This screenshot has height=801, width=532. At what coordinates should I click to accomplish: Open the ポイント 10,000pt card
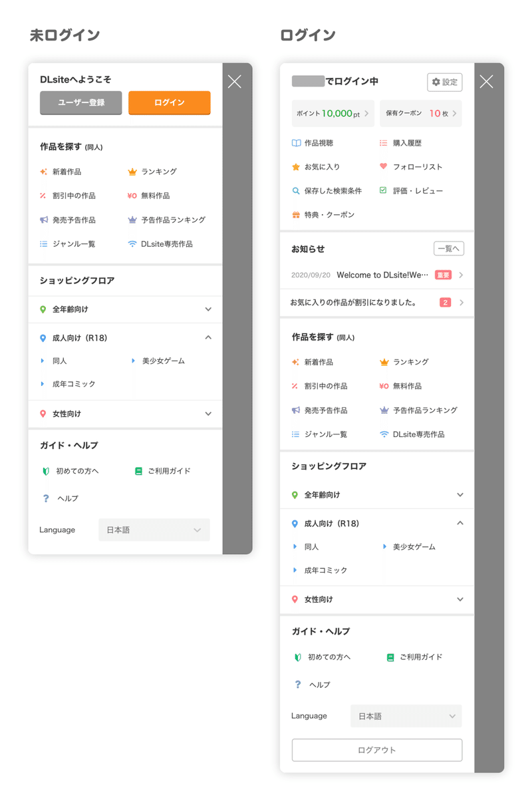pos(333,114)
